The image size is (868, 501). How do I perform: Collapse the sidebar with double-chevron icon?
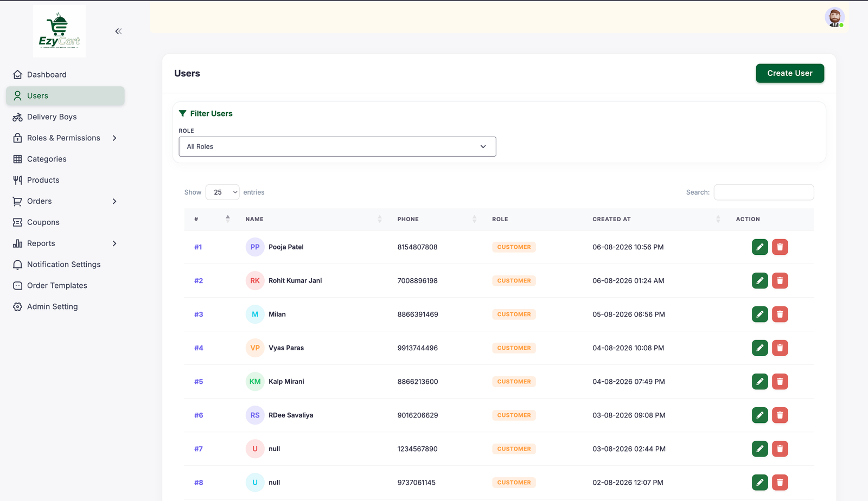(118, 31)
